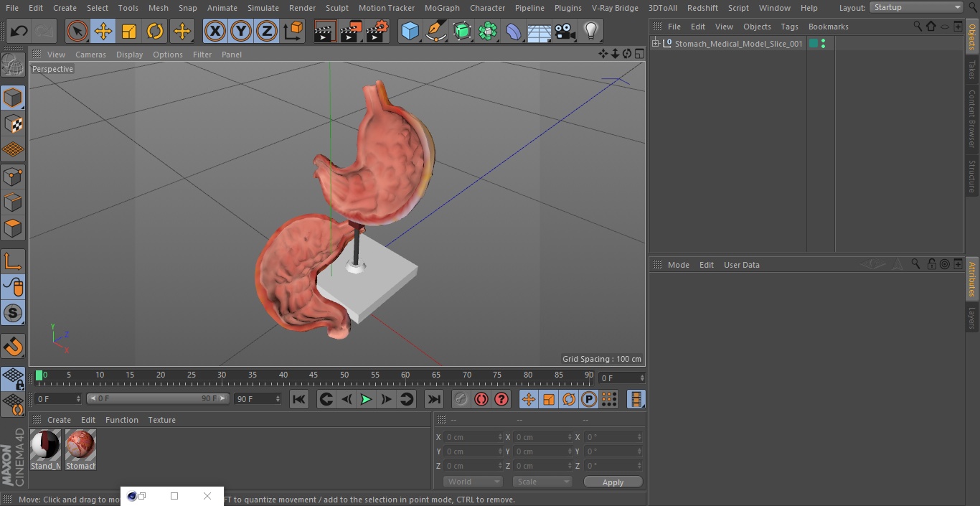Add a Camera object
This screenshot has height=506, width=980.
pos(565,31)
